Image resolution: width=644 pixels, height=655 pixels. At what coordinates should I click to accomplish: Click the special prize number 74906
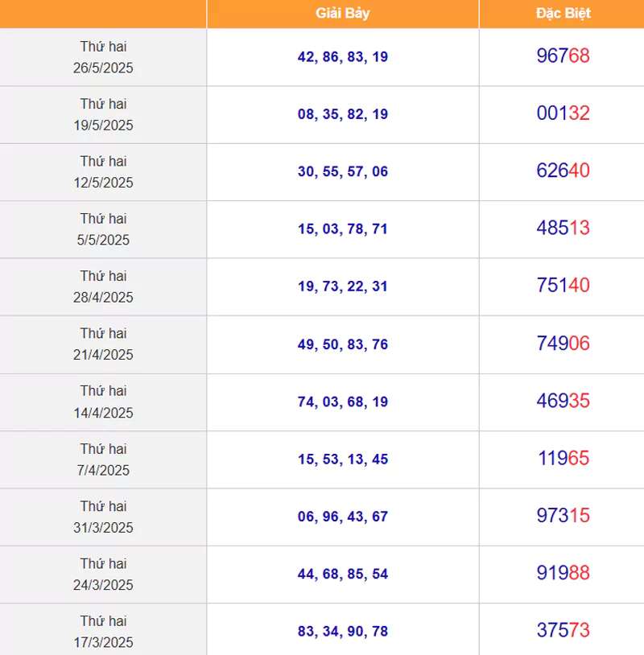563,344
